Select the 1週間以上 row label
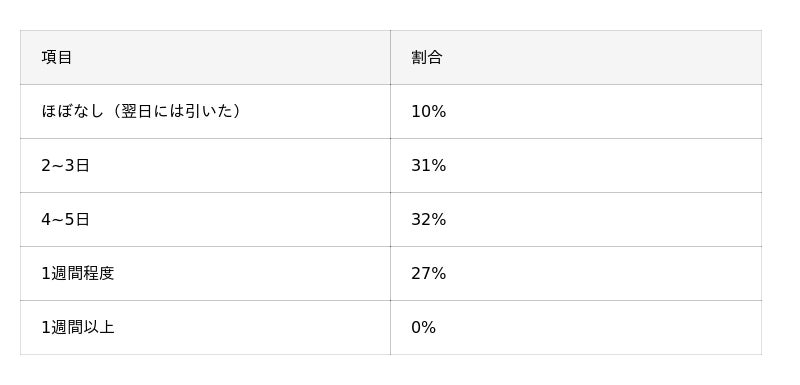The image size is (800, 385). click(x=78, y=327)
